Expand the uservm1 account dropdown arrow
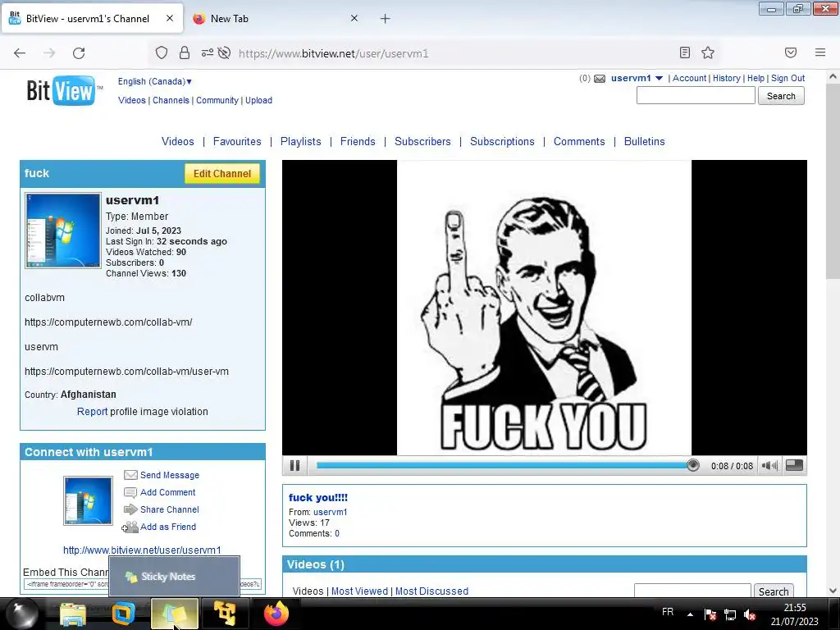This screenshot has height=630, width=840. [x=659, y=78]
